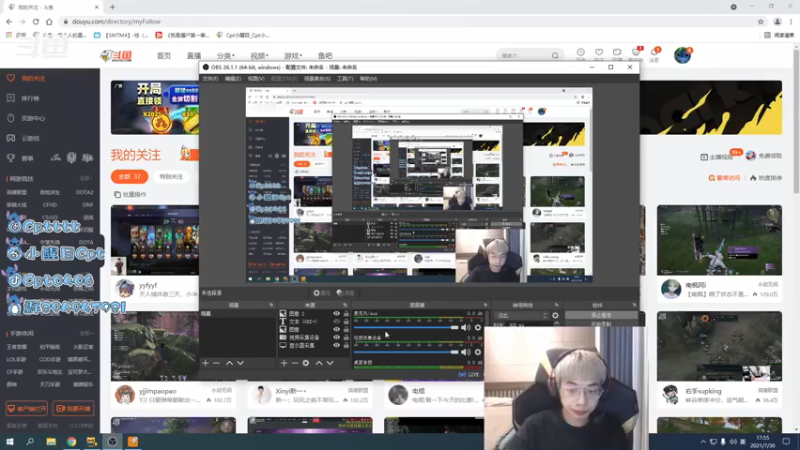The image size is (800, 450).
Task: Click Douyu logo in site header
Action: coord(116,56)
